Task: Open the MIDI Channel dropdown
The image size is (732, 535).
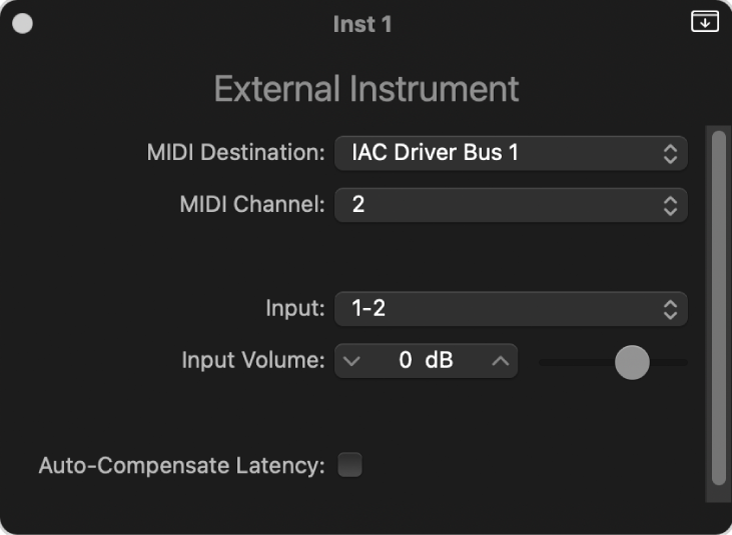Action: coord(510,205)
